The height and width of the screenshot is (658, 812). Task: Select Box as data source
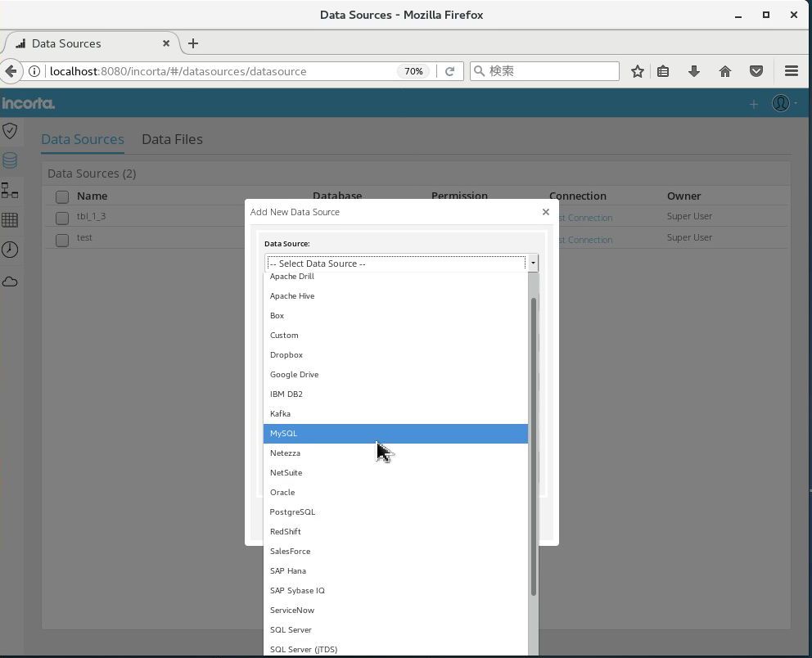click(395, 316)
